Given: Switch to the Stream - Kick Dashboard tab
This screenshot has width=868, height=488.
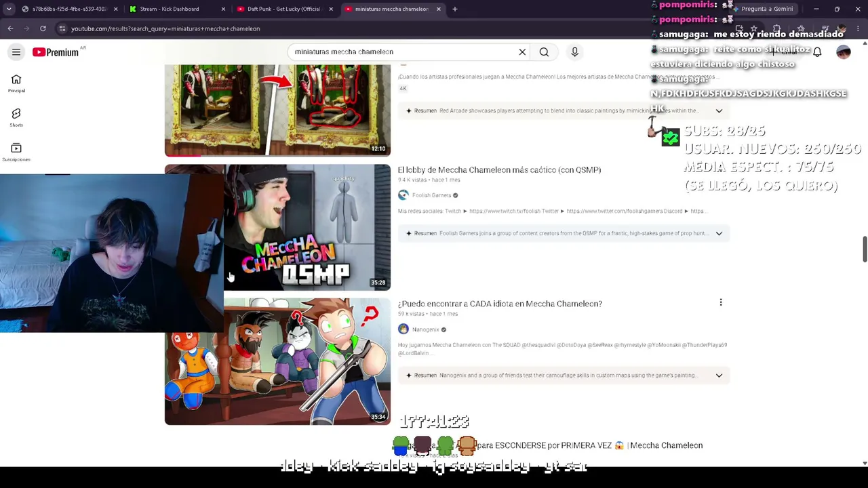Looking at the screenshot, I should pyautogui.click(x=177, y=9).
